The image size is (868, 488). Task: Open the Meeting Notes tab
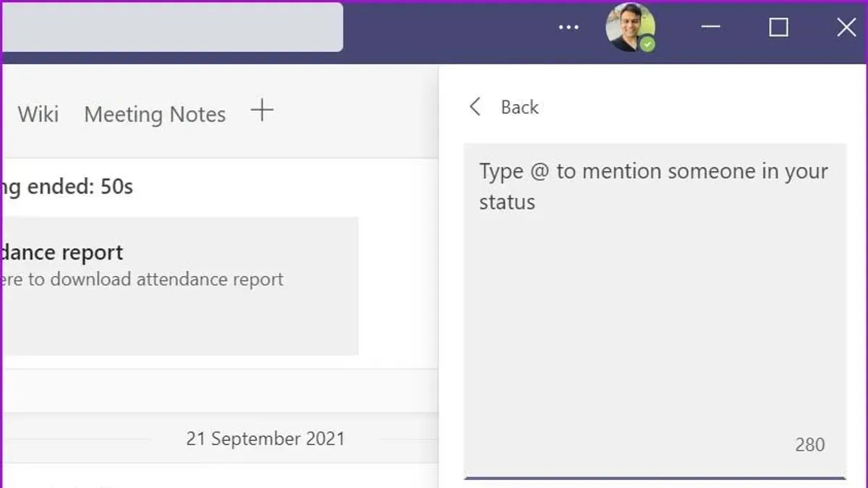pos(155,114)
